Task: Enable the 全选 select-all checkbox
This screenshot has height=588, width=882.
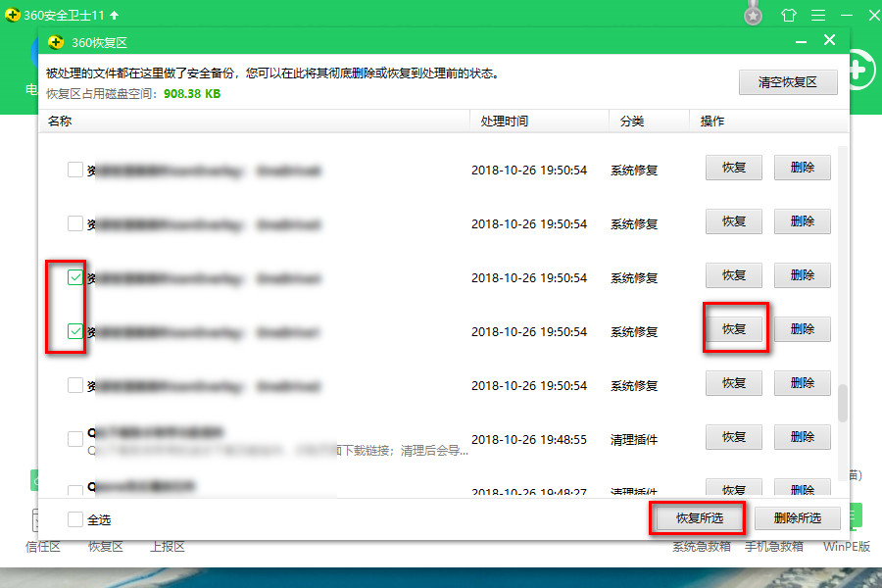Action: (x=75, y=519)
